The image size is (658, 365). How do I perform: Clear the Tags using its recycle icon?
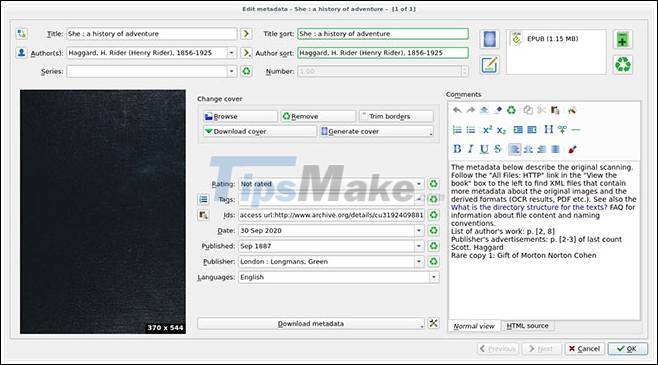[x=433, y=199]
